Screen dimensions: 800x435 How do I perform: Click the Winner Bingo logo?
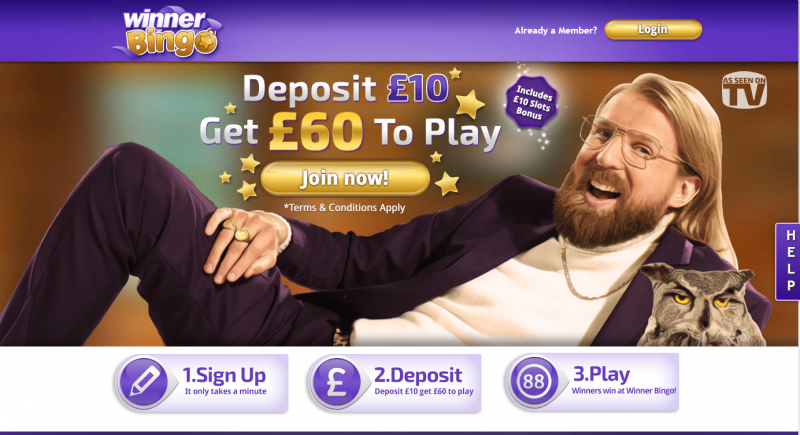[x=168, y=32]
